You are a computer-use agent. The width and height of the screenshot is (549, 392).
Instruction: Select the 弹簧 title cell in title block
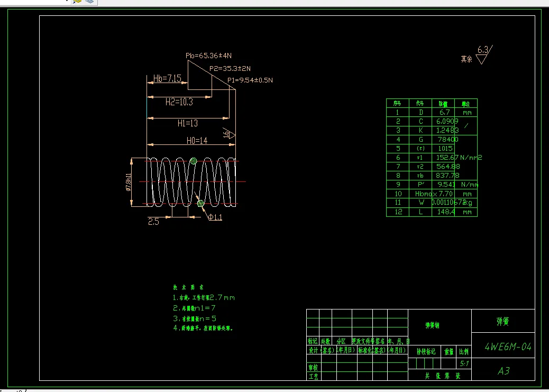pyautogui.click(x=502, y=321)
